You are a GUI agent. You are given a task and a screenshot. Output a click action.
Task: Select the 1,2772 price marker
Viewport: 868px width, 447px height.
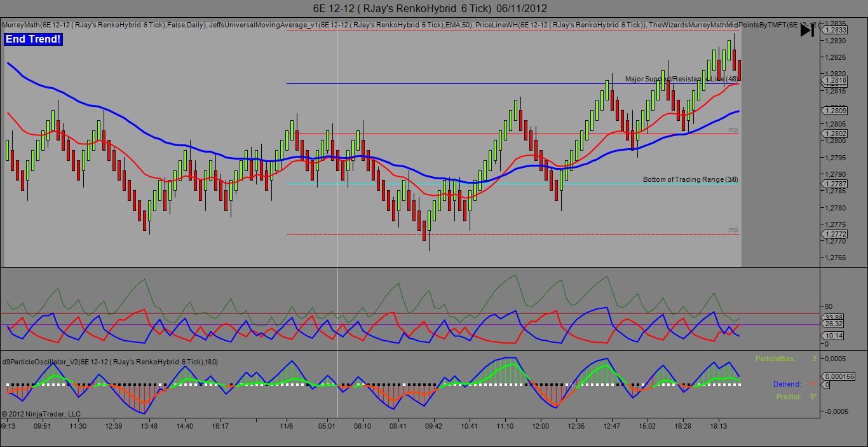click(x=836, y=234)
